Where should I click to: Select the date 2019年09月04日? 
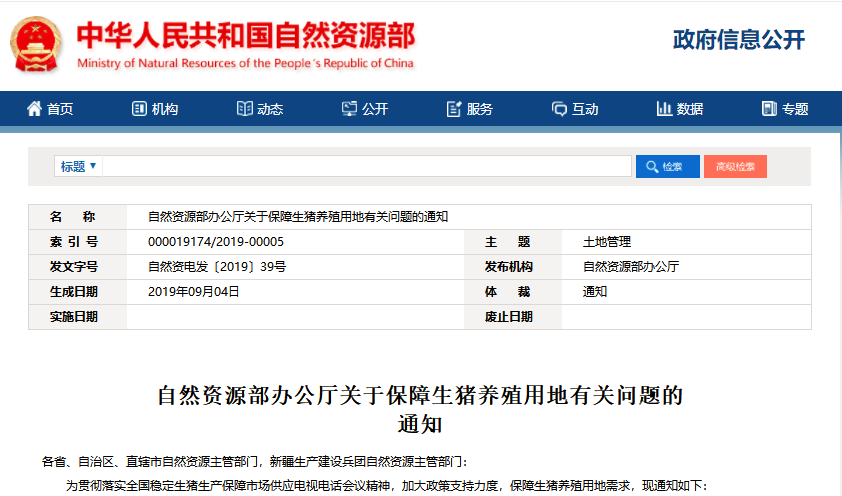pos(193,291)
